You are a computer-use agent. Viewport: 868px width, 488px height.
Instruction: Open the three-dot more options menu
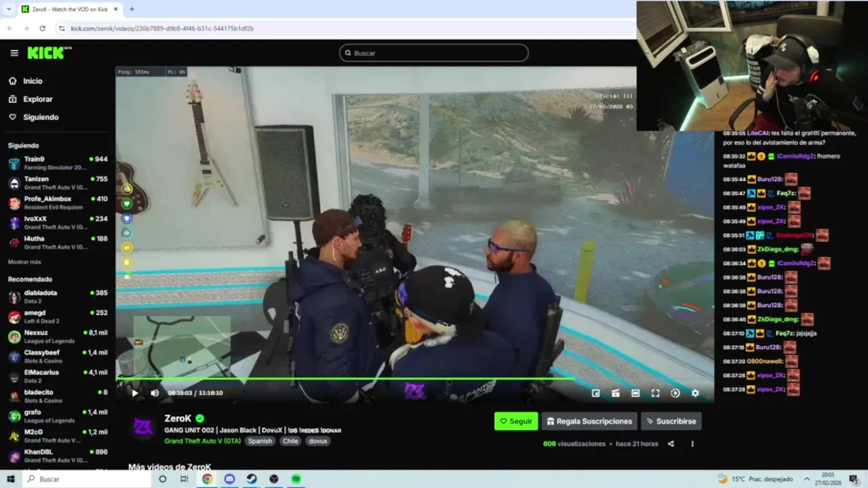click(x=692, y=444)
